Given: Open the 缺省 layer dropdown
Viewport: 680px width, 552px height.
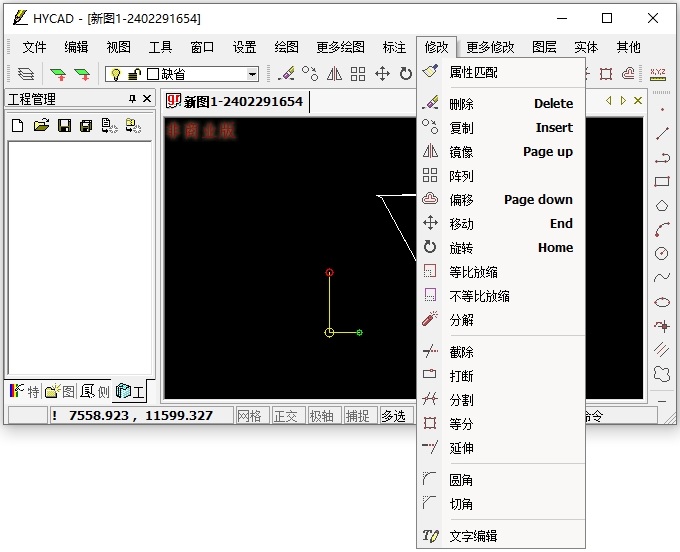Looking at the screenshot, I should point(252,74).
